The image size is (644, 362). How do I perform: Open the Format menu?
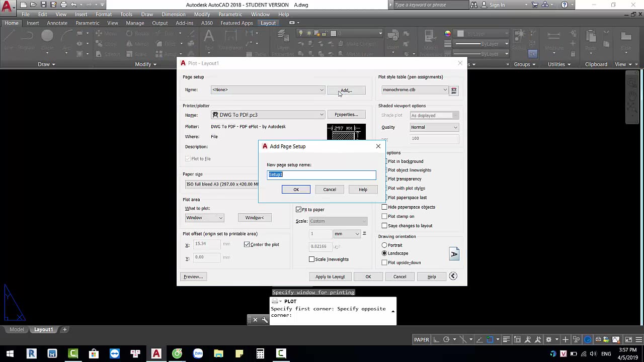(x=104, y=14)
